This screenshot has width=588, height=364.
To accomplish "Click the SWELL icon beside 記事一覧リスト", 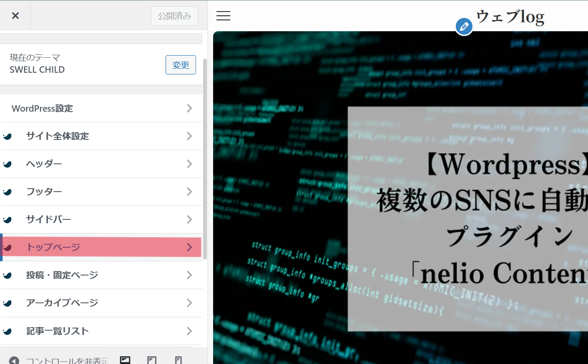I will [7, 331].
